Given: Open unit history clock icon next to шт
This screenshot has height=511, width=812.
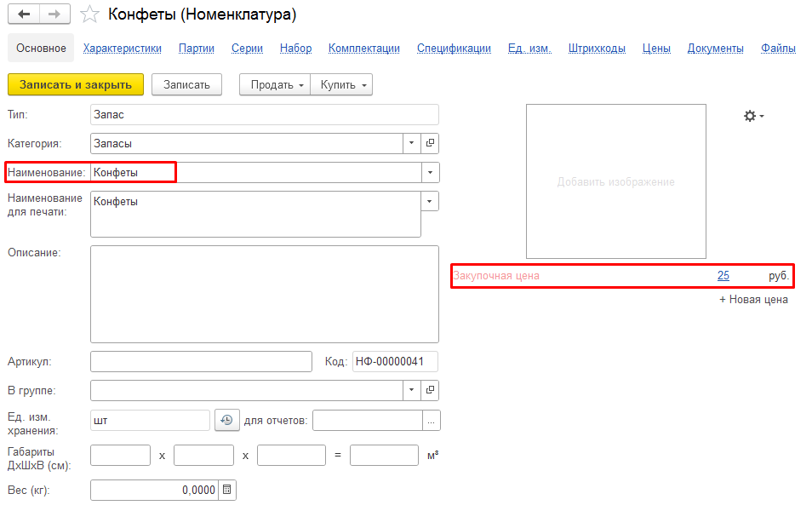Looking at the screenshot, I should click(x=226, y=421).
